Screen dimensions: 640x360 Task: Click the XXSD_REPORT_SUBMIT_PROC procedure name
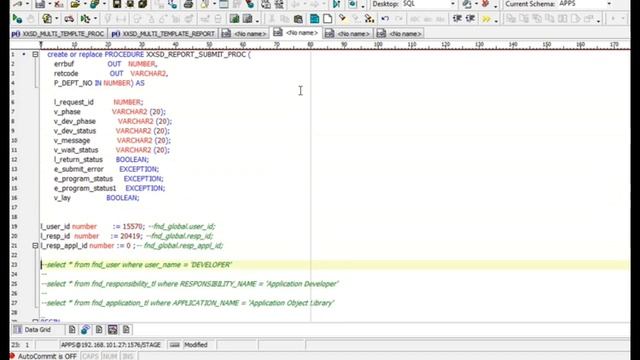click(196, 54)
